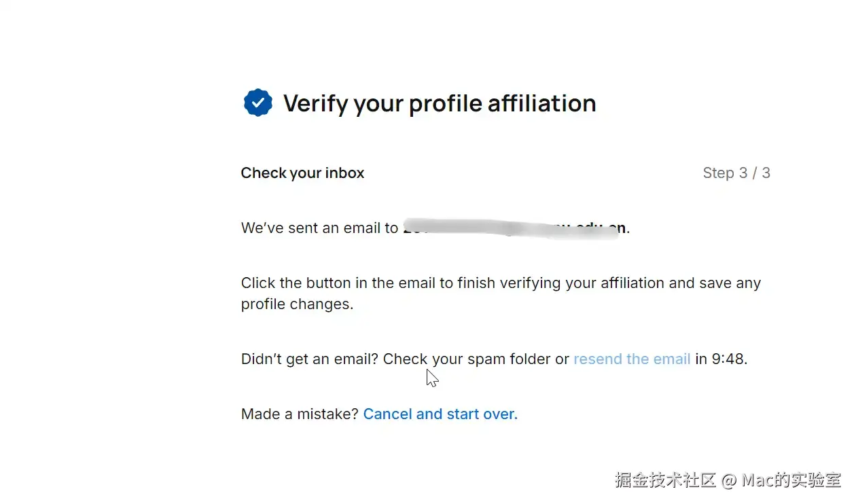Click the "We've sent an email to" text
The height and width of the screenshot is (504, 856).
(x=319, y=228)
